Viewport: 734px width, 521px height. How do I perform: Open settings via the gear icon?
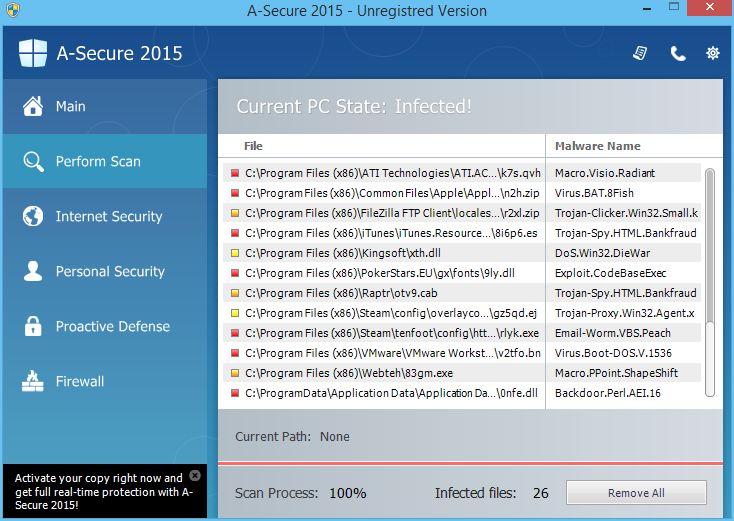pyautogui.click(x=713, y=53)
